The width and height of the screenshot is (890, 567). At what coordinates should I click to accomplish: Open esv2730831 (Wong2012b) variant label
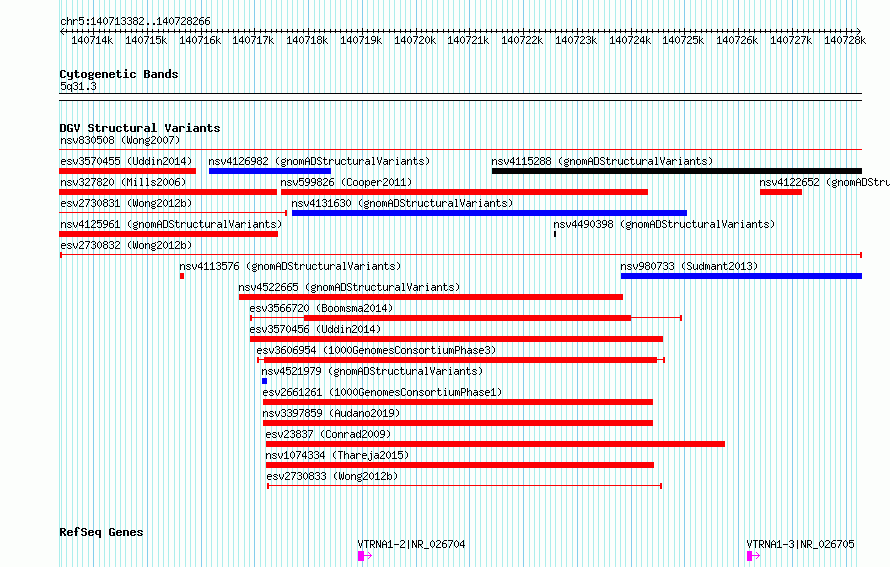click(x=126, y=203)
